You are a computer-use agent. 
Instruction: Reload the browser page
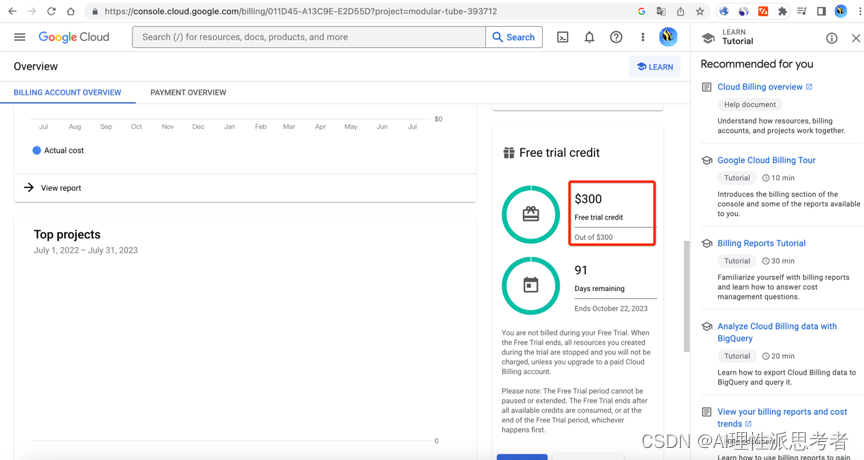[x=51, y=11]
